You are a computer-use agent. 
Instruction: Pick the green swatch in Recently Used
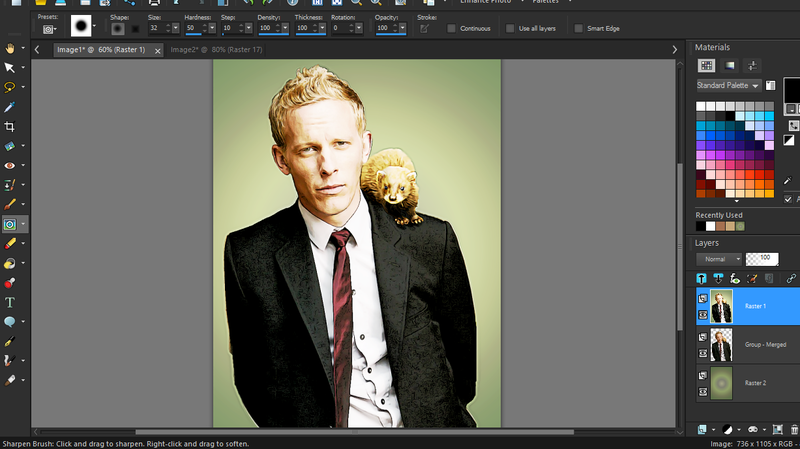(x=740, y=226)
